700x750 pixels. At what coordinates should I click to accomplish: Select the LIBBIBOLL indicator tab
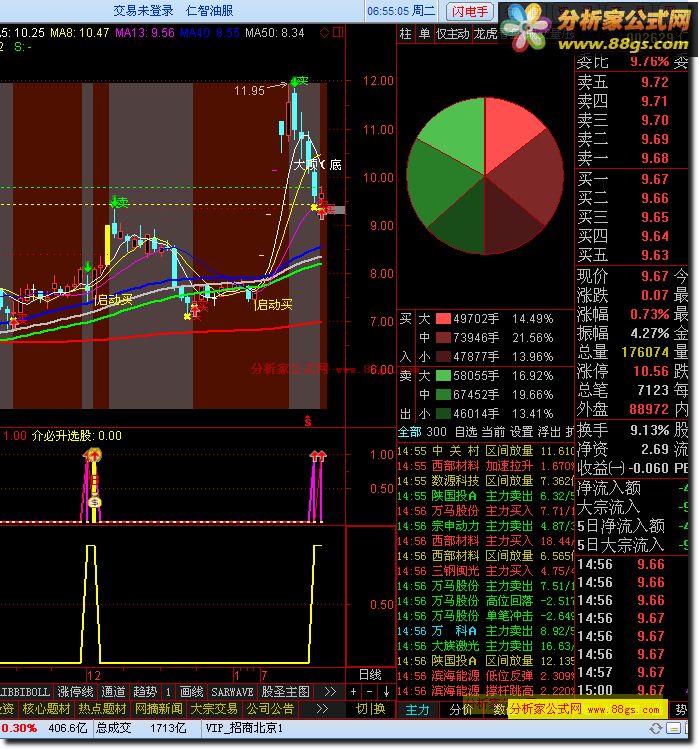[25, 692]
